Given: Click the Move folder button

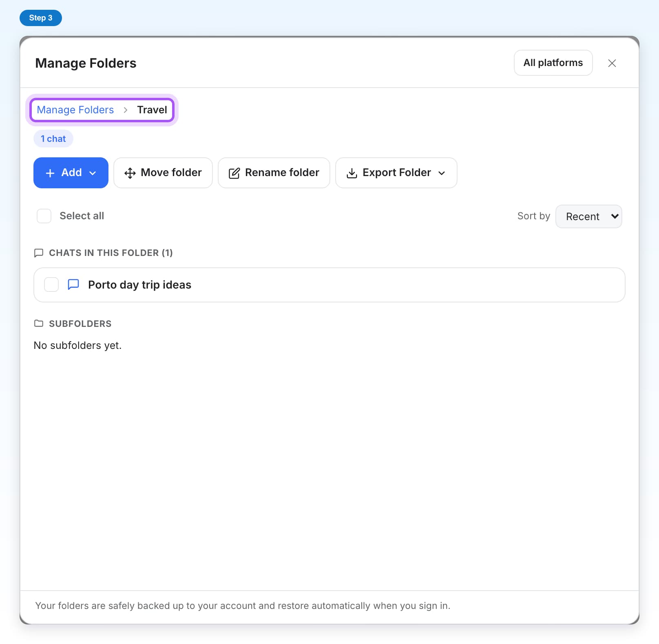Looking at the screenshot, I should pyautogui.click(x=163, y=173).
